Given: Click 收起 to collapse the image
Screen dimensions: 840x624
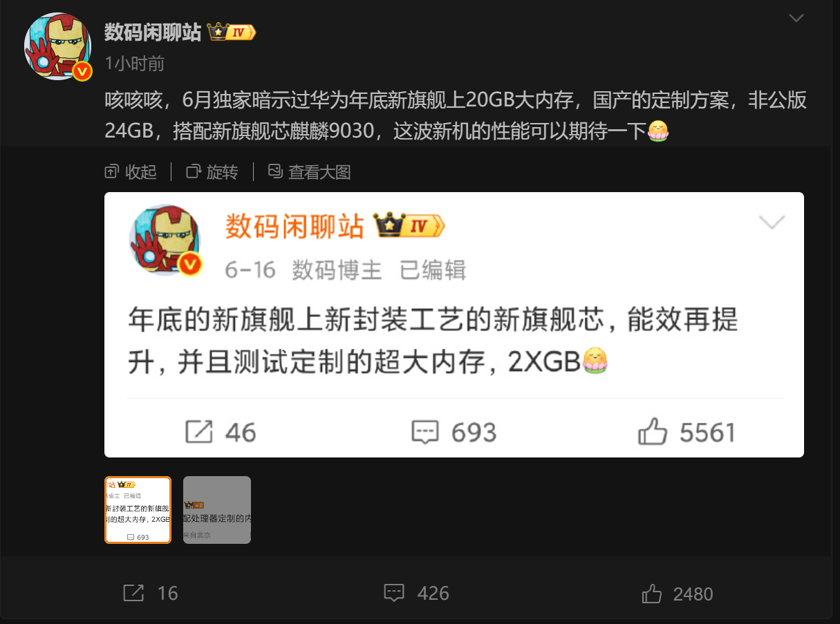Looking at the screenshot, I should pyautogui.click(x=131, y=172).
